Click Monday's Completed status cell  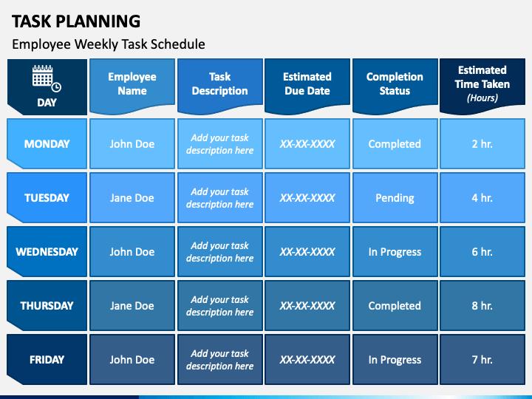[x=395, y=143]
